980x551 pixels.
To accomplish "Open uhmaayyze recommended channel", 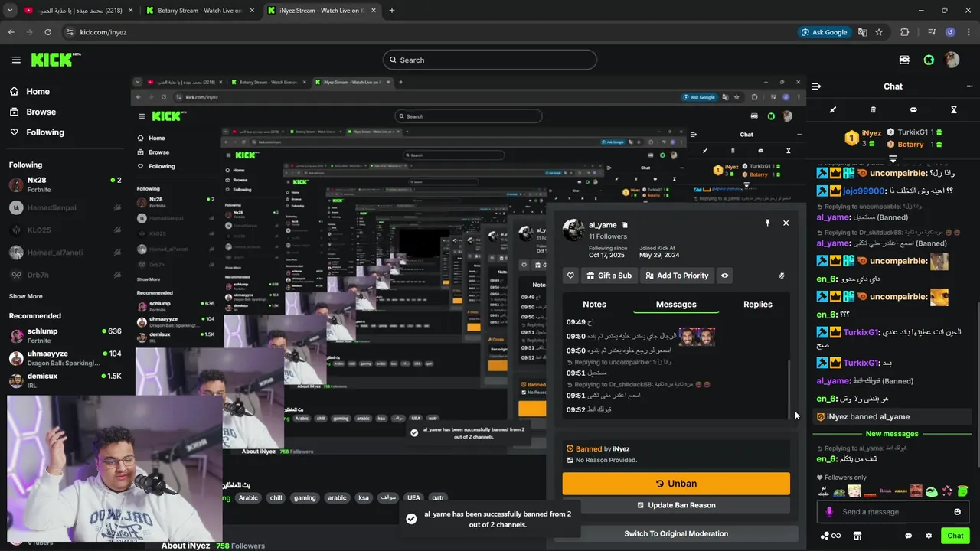I will [x=65, y=358].
